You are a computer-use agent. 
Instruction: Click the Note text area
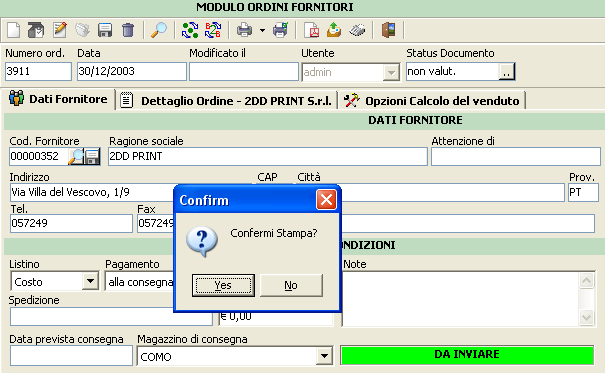(461, 299)
